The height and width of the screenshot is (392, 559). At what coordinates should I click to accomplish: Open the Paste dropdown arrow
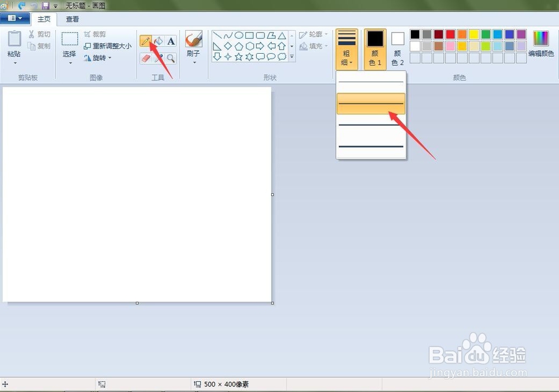click(15, 63)
